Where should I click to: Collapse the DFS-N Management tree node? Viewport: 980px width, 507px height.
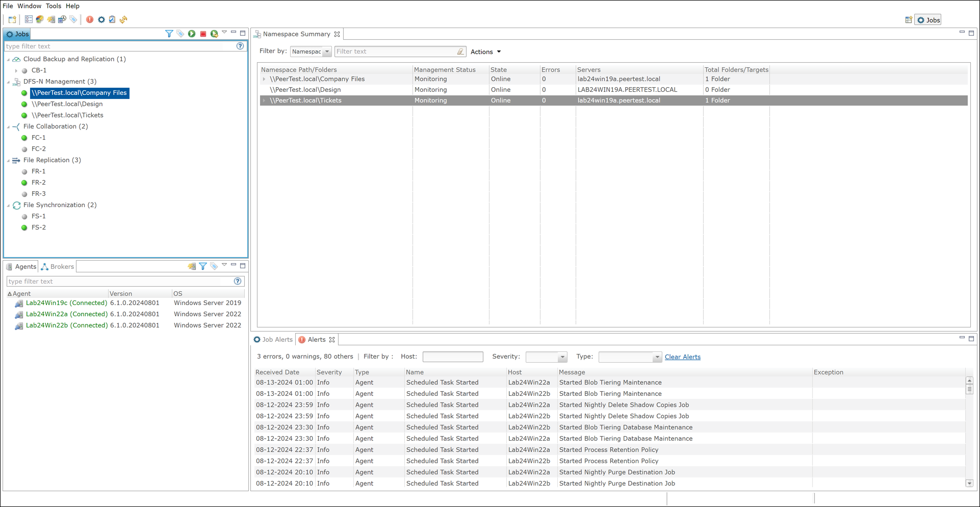pos(9,82)
